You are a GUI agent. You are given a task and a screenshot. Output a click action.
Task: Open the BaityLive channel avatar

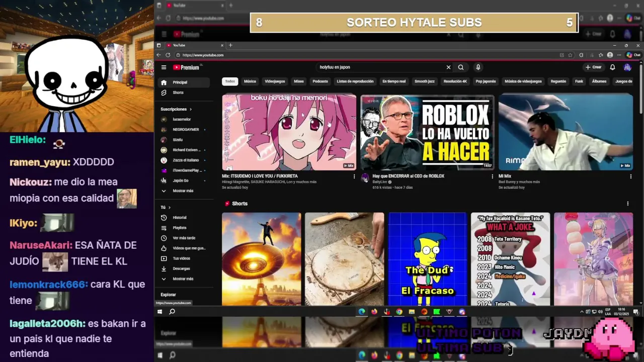365,178
